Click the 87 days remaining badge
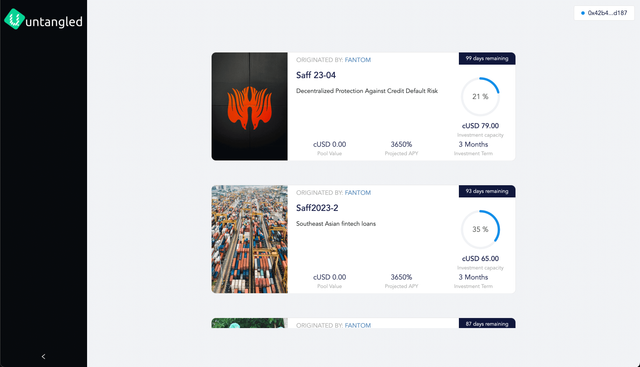 (487, 323)
